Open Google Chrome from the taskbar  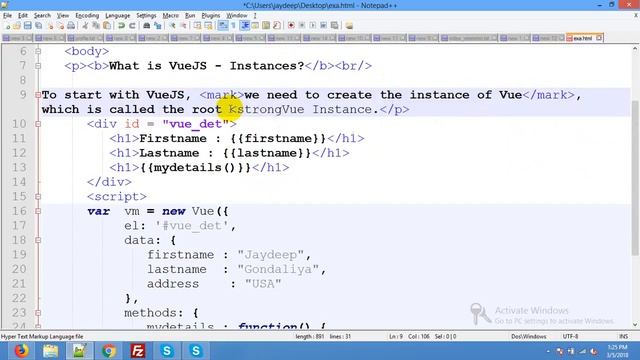tap(109, 351)
